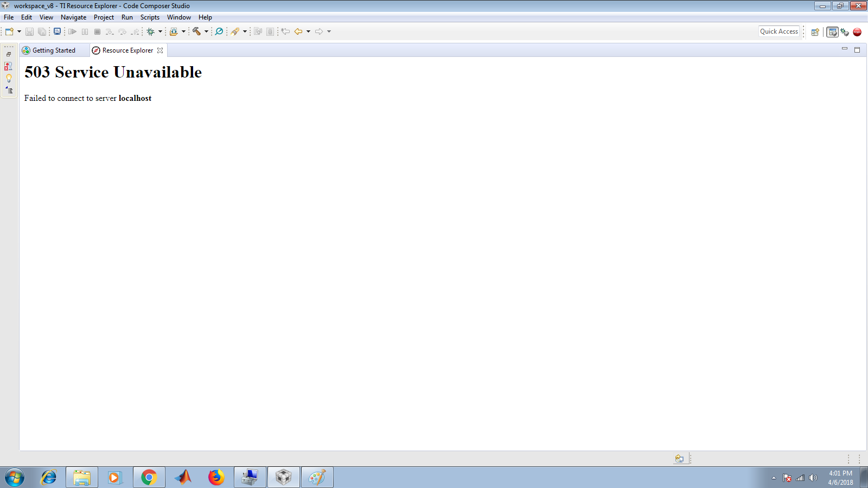Close the Resource Explorer tab
The width and height of the screenshot is (868, 488).
160,50
